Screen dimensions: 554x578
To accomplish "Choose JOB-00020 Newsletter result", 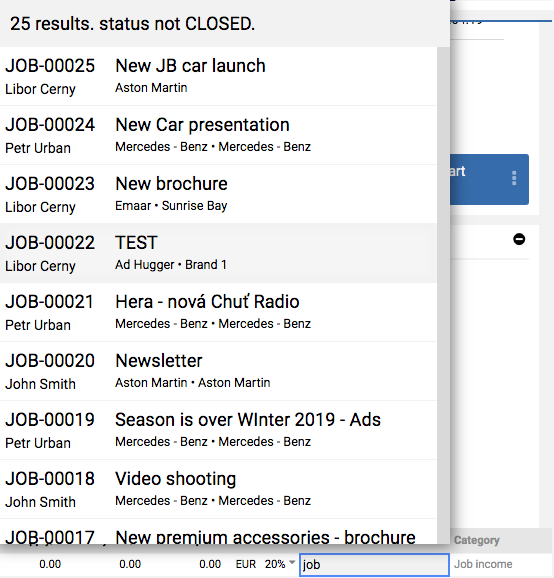I will pyautogui.click(x=218, y=371).
